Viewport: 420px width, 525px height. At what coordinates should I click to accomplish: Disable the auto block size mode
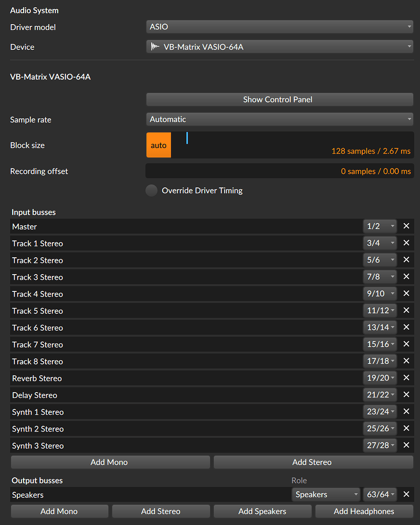158,144
